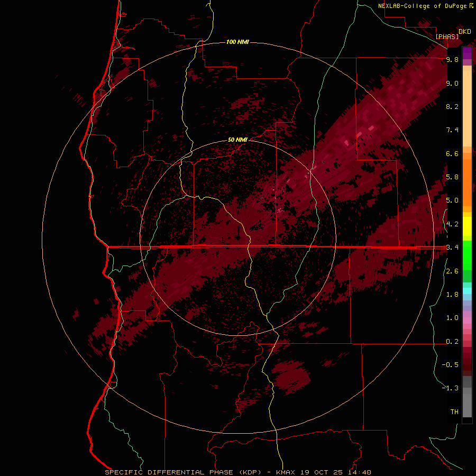Click the 19 OCT 25 date text
The height and width of the screenshot is (476, 476).
(x=322, y=472)
